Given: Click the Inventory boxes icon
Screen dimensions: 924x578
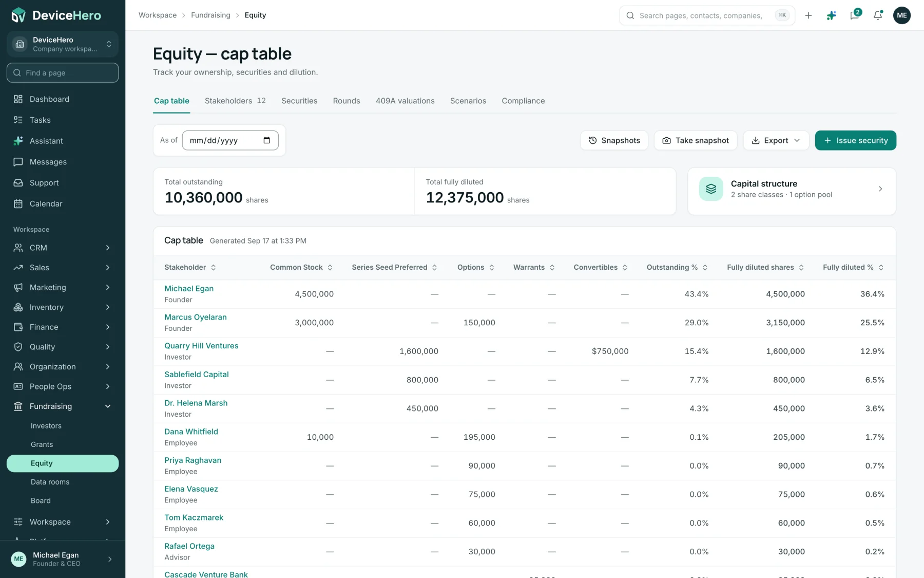Looking at the screenshot, I should (x=18, y=307).
